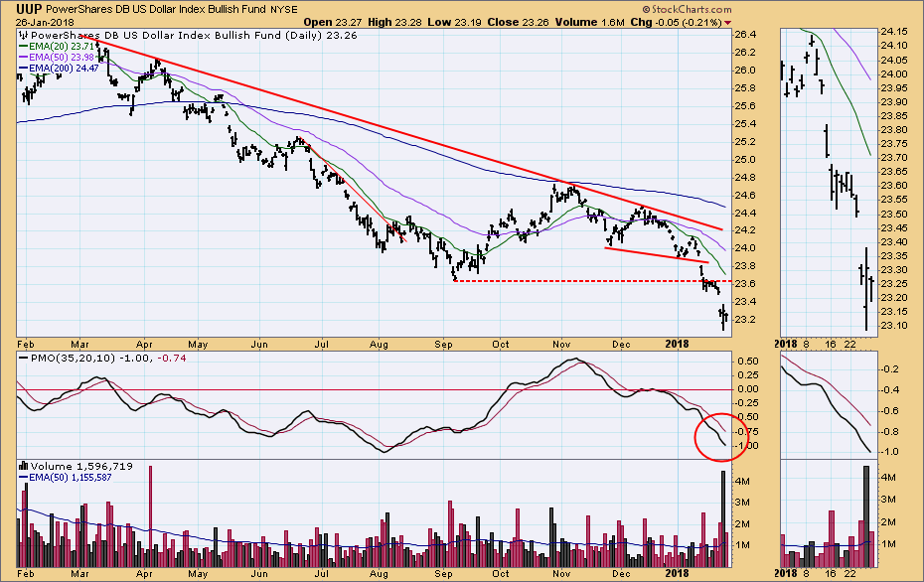Screen dimensions: 924x582
Task: Click the 16 date label under the zoomed price panel
Action: click(831, 344)
